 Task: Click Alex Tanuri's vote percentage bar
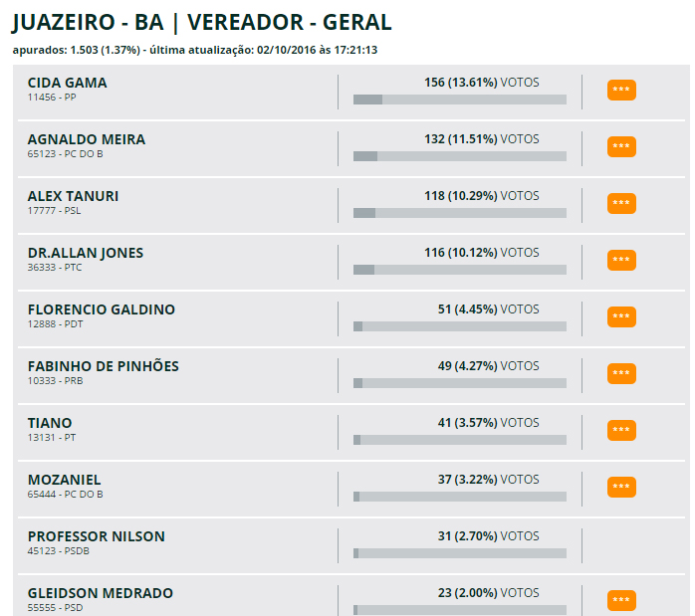tap(460, 213)
